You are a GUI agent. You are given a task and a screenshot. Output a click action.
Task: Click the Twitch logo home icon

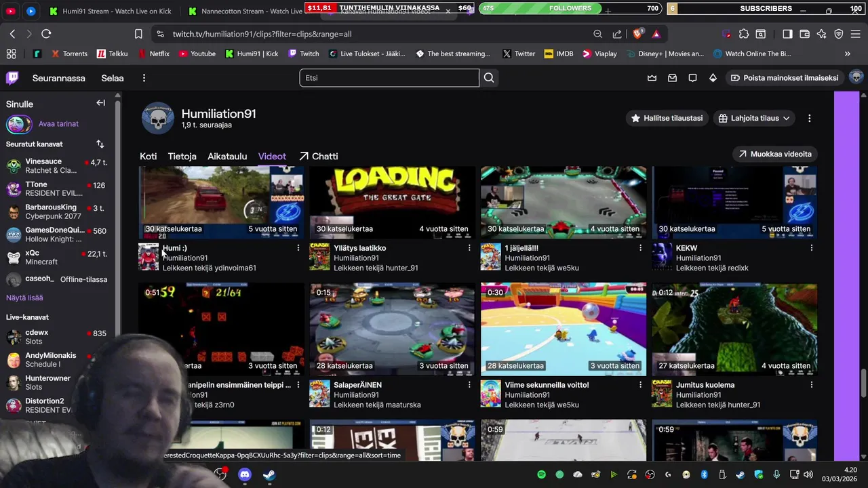12,78
